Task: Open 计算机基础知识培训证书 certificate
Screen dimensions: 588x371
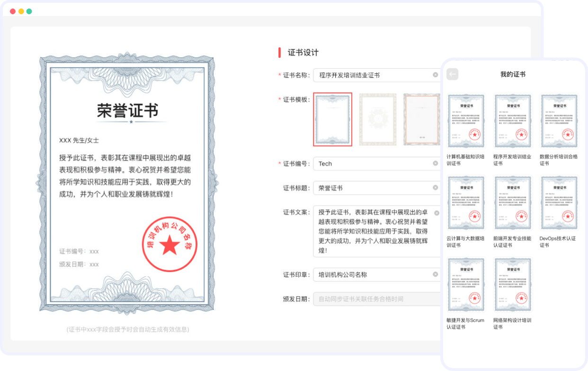Action: pyautogui.click(x=466, y=121)
